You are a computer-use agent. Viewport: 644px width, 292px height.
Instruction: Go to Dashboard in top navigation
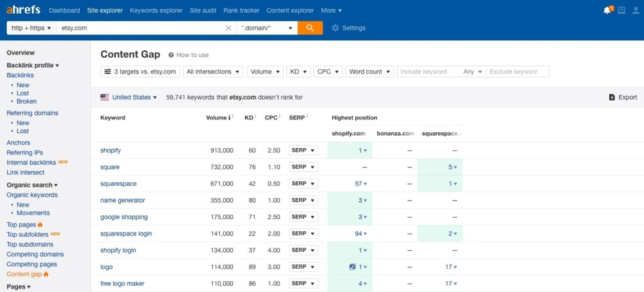65,10
